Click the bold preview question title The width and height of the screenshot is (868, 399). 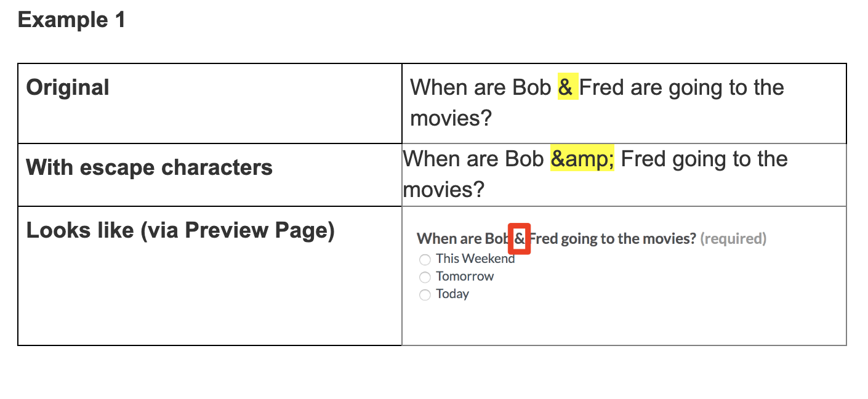[557, 239]
